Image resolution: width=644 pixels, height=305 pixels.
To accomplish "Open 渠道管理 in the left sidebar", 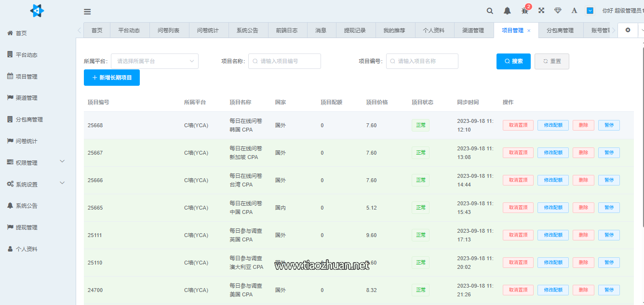I will pyautogui.click(x=27, y=98).
